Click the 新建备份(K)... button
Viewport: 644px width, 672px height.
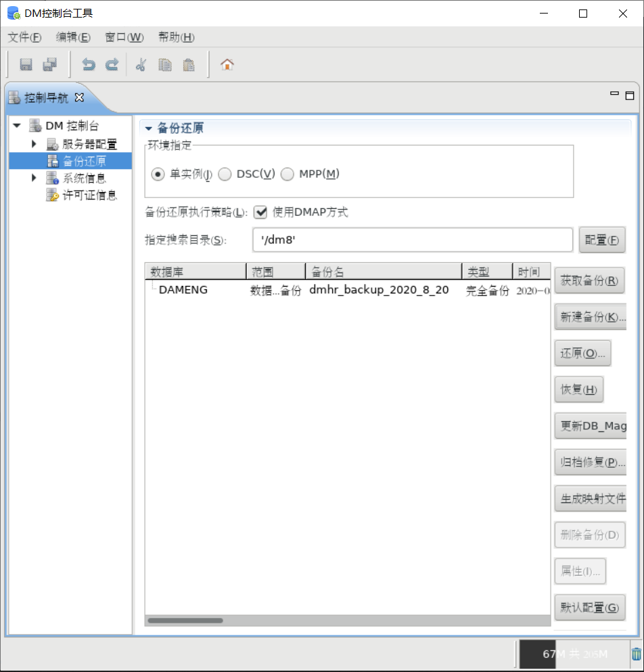[x=591, y=317]
